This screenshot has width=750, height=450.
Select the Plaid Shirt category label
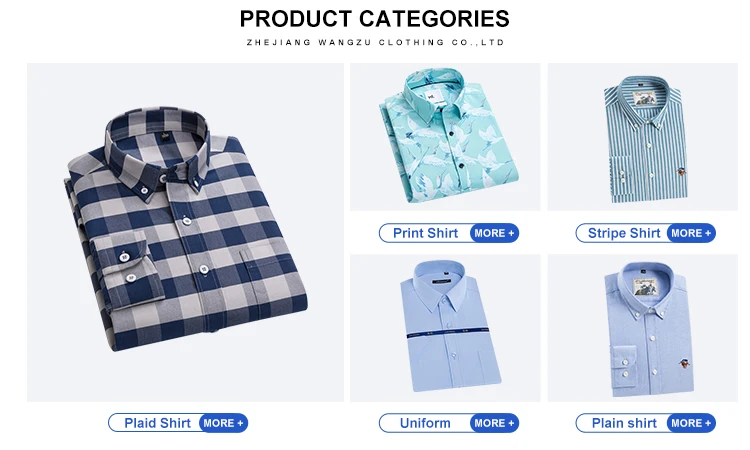coord(157,423)
